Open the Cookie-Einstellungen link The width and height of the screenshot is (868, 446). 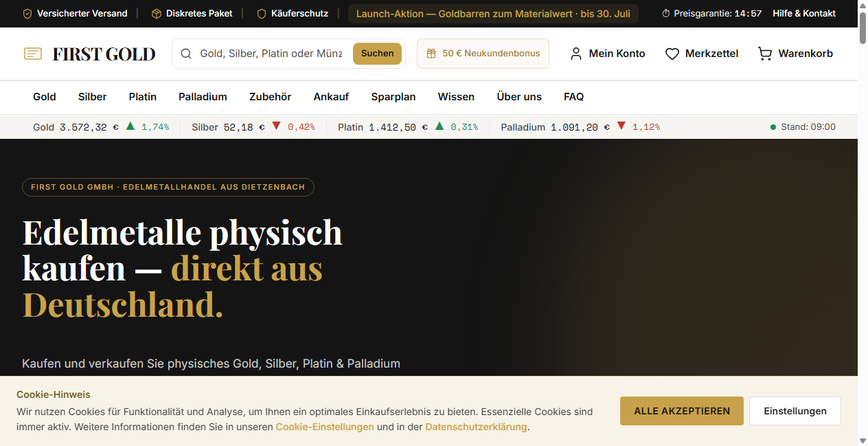click(x=325, y=427)
